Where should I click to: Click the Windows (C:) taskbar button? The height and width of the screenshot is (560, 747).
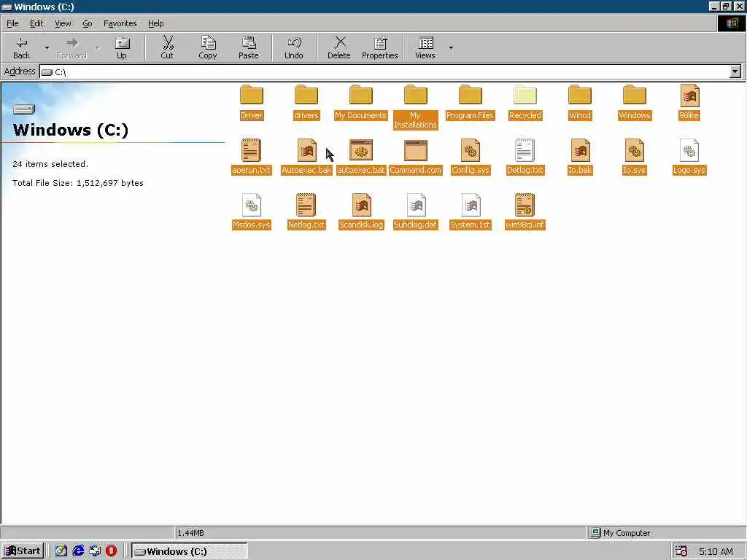(x=189, y=551)
